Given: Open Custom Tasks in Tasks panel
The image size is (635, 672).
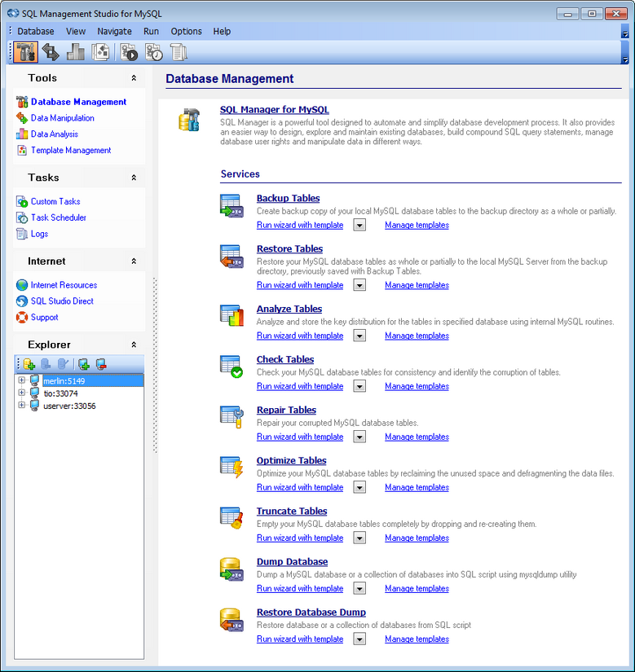Looking at the screenshot, I should coord(55,201).
